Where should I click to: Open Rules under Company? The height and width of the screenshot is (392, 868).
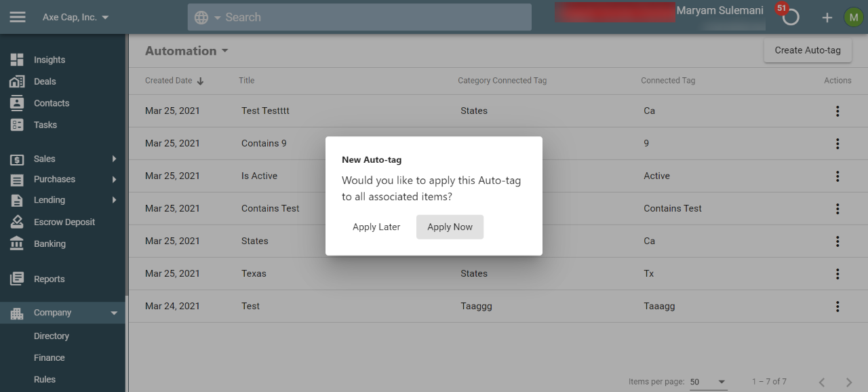(x=45, y=379)
